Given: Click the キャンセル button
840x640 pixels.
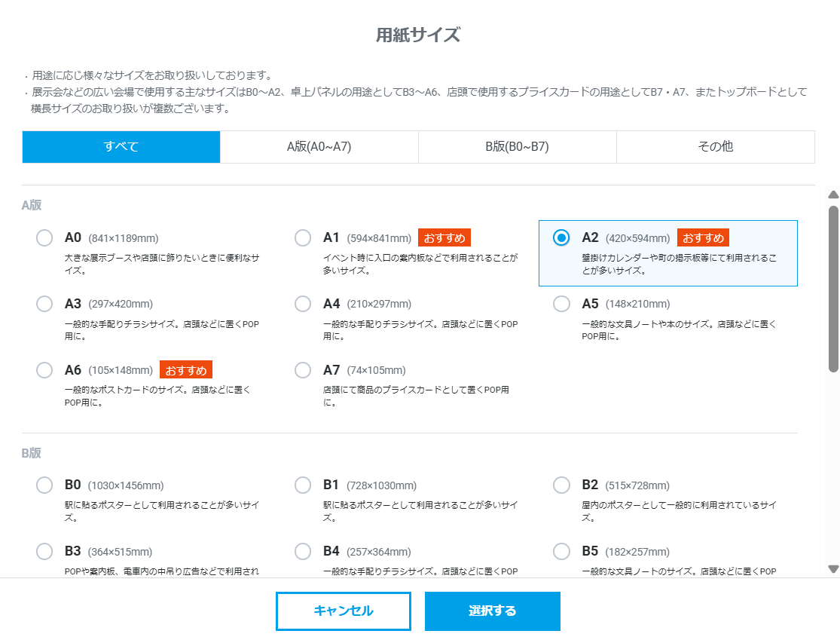Looking at the screenshot, I should click(x=343, y=611).
